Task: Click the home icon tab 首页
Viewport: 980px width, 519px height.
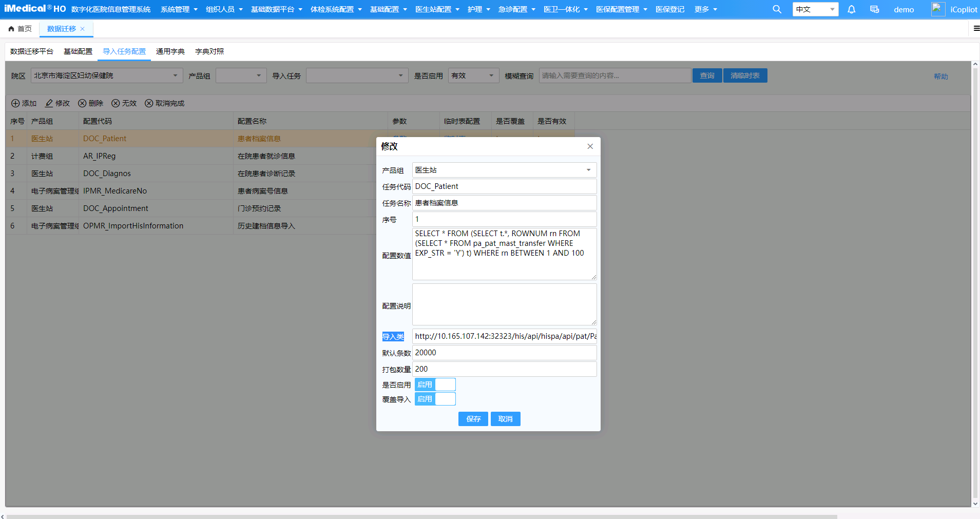Action: [20, 29]
